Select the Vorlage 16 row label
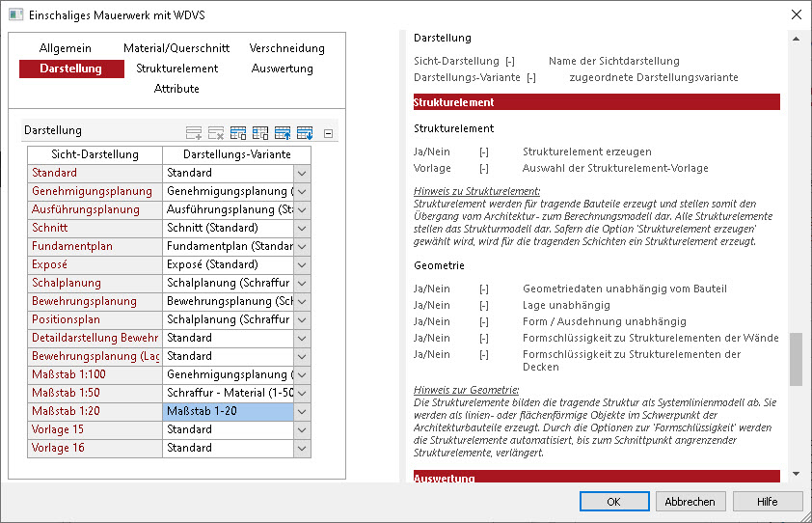Image resolution: width=812 pixels, height=523 pixels. 95,448
